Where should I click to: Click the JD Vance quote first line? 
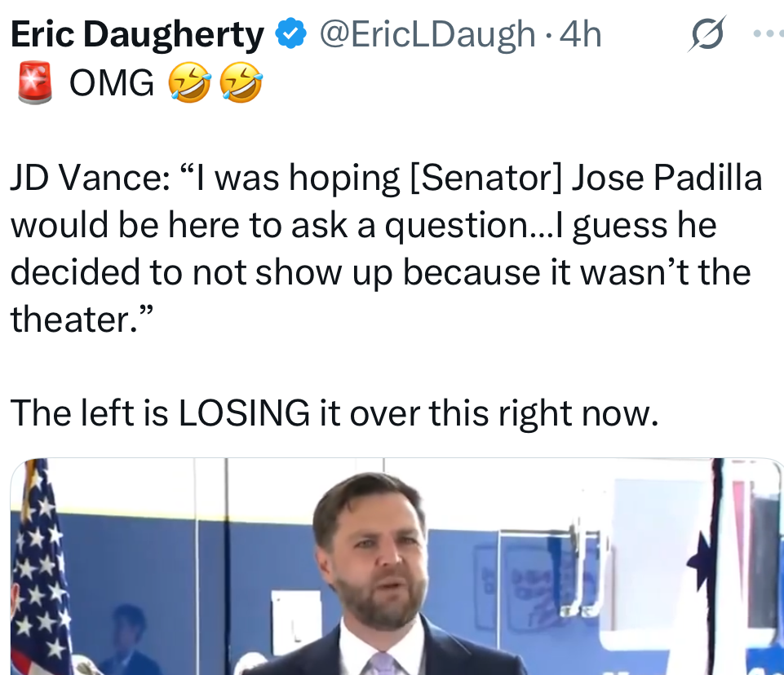385,178
